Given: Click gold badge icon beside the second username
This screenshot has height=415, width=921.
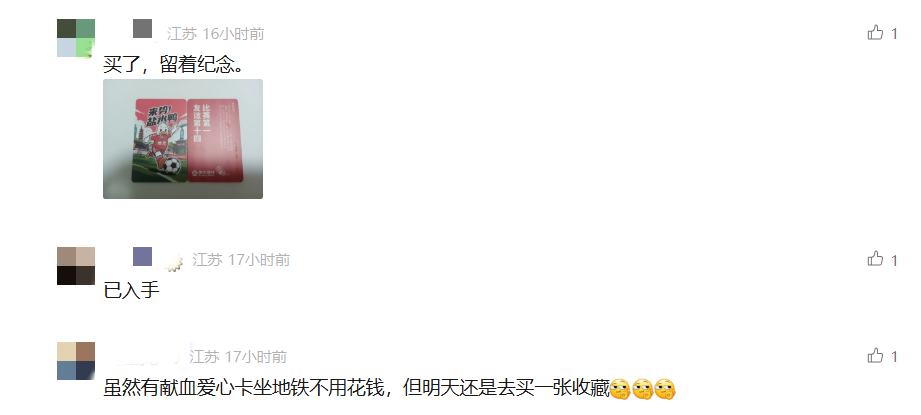Looking at the screenshot, I should (x=173, y=265).
